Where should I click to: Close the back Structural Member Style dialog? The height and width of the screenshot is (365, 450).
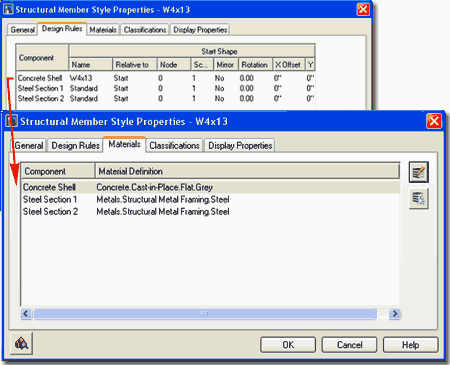363,9
